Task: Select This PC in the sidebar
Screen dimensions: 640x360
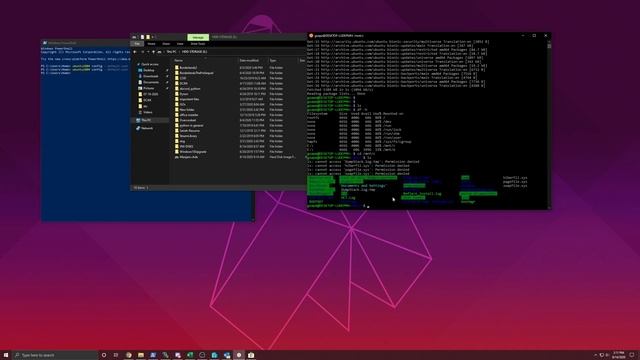Action: pyautogui.click(x=146, y=120)
